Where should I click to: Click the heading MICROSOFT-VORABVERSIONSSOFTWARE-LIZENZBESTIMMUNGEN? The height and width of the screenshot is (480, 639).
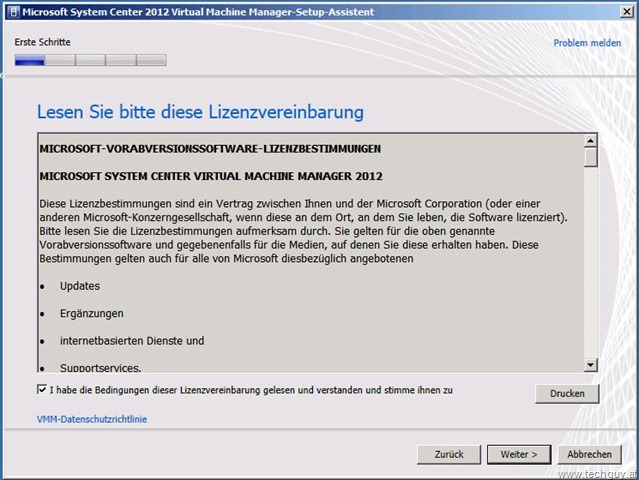(x=210, y=149)
